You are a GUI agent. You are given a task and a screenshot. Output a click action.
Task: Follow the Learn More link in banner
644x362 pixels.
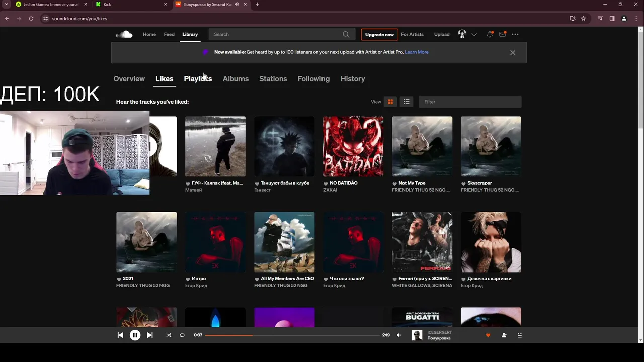click(x=417, y=52)
